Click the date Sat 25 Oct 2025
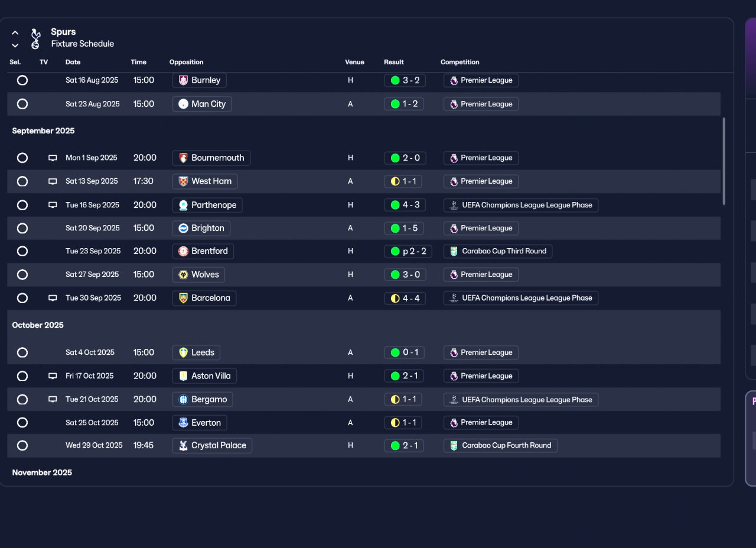The height and width of the screenshot is (548, 756). coord(92,423)
